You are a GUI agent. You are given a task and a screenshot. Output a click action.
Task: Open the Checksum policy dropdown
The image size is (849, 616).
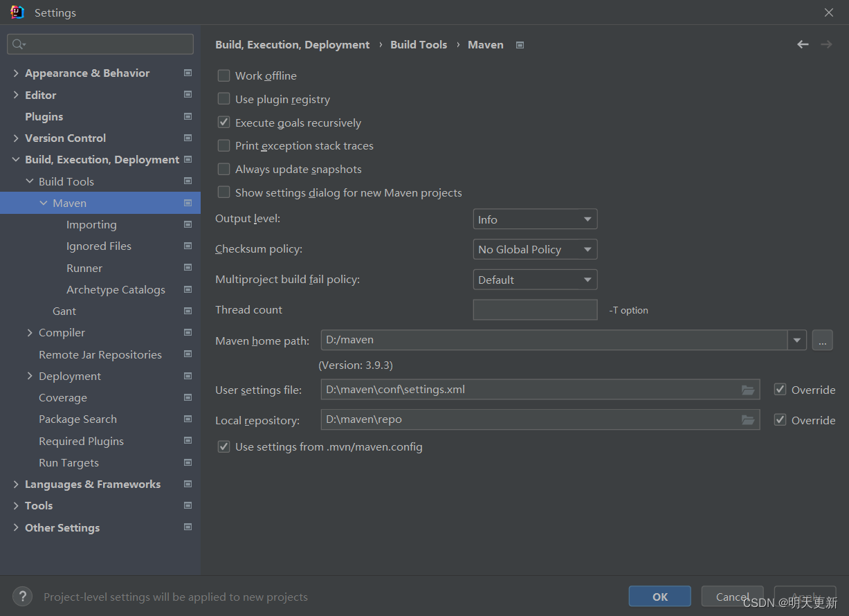coord(535,249)
